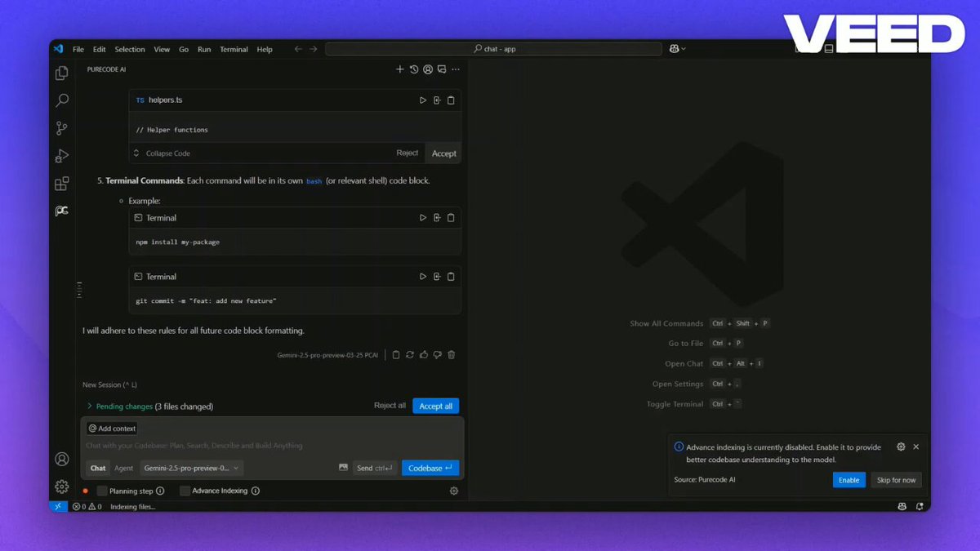Image resolution: width=980 pixels, height=551 pixels.
Task: Click the feedback chat icon in PureCode header
Action: coord(442,69)
